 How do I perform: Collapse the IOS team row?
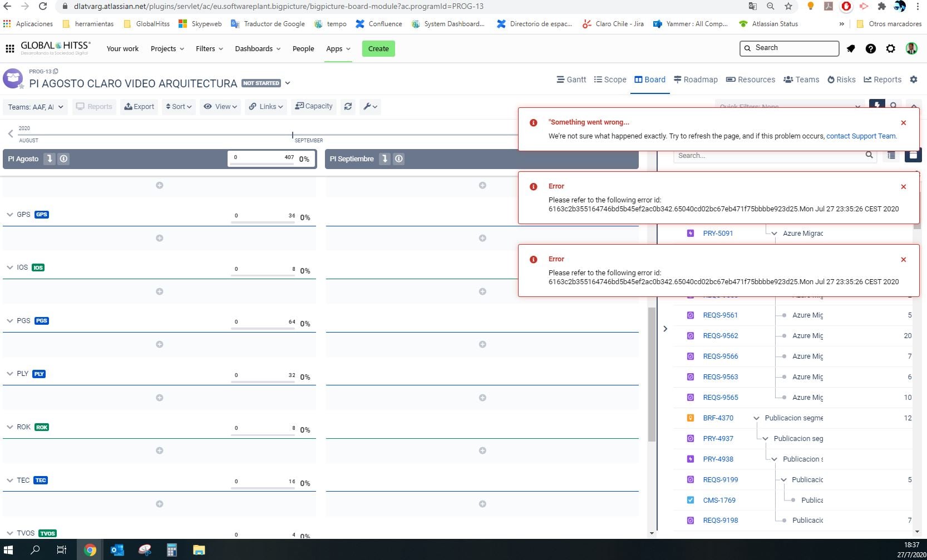point(9,267)
